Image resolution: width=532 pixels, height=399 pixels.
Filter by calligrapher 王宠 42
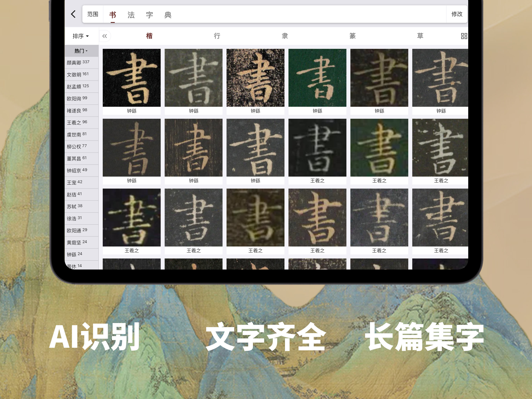(x=82, y=182)
